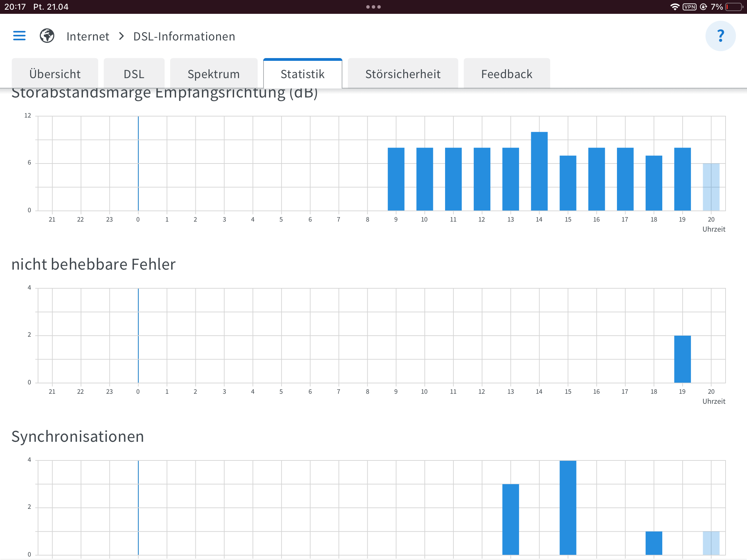Click the breadcrumb chevron after Internet

click(121, 36)
